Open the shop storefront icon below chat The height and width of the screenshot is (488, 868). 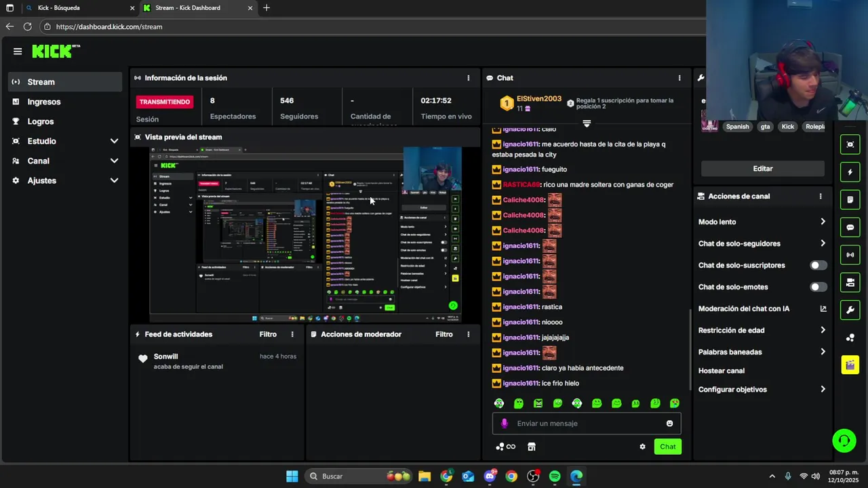(x=532, y=447)
